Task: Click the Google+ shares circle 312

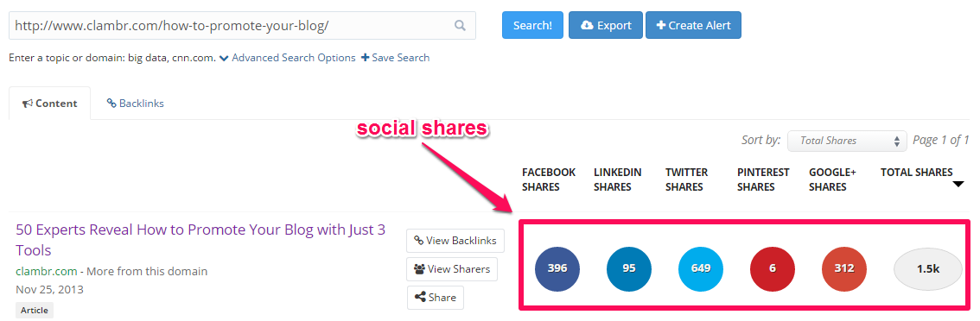Action: point(844,267)
